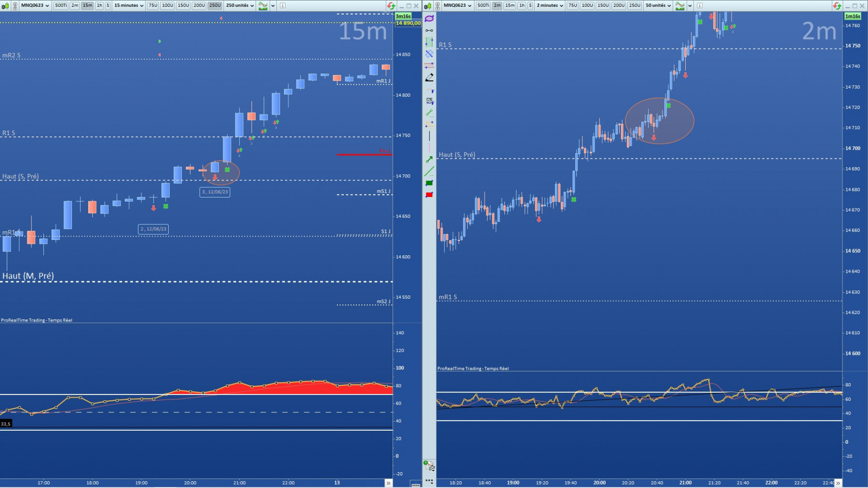Open indicators icon on 15m chart
The width and height of the screenshot is (868, 488).
263,5
